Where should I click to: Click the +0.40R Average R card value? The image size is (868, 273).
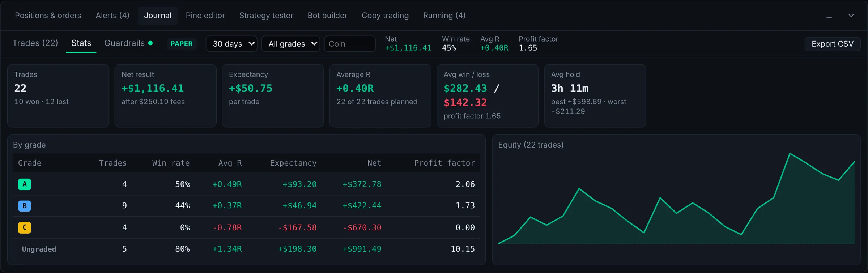pos(355,88)
